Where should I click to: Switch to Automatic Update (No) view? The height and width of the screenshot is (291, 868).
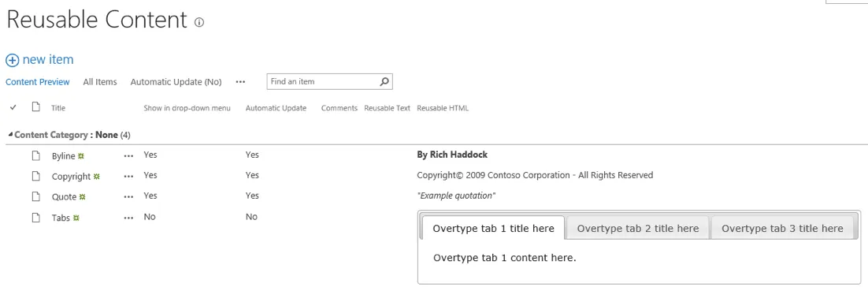[176, 82]
